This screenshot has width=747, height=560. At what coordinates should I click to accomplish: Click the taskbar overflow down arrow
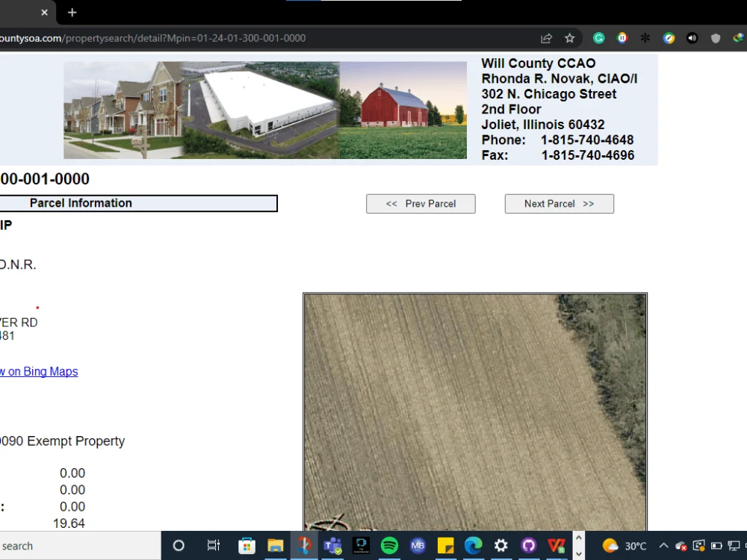(579, 555)
